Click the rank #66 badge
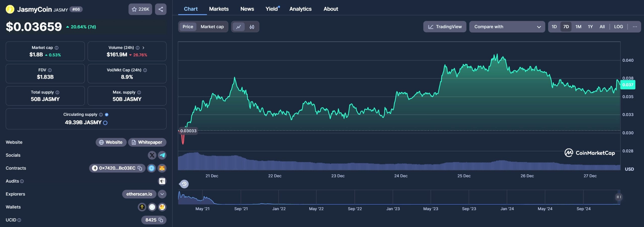Viewport: 644px width, 227px height. [76, 9]
